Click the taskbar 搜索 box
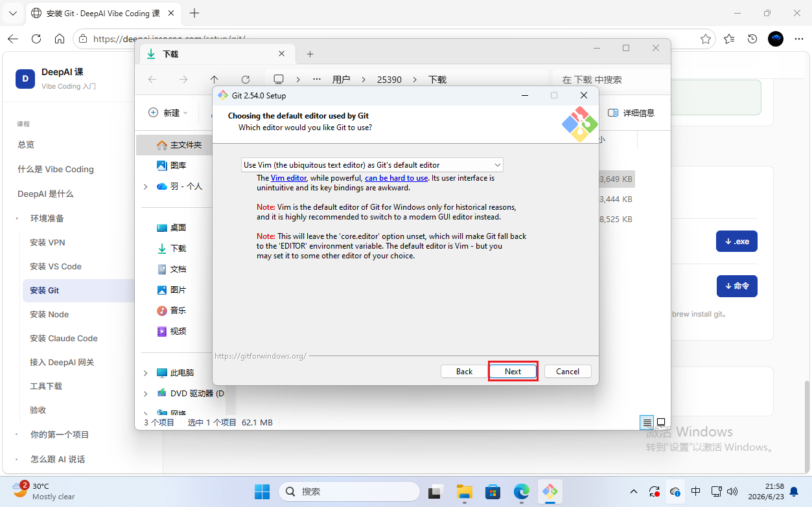Image resolution: width=812 pixels, height=507 pixels. (x=350, y=491)
